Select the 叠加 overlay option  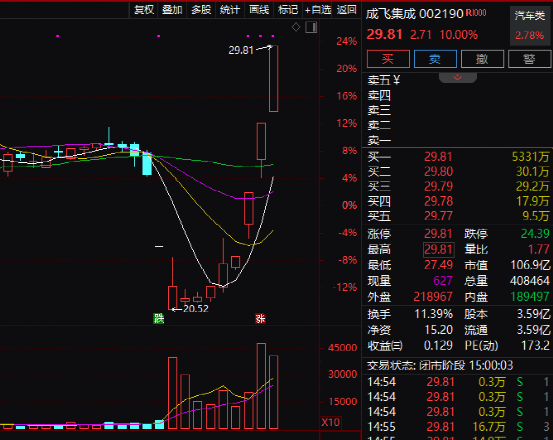[172, 10]
